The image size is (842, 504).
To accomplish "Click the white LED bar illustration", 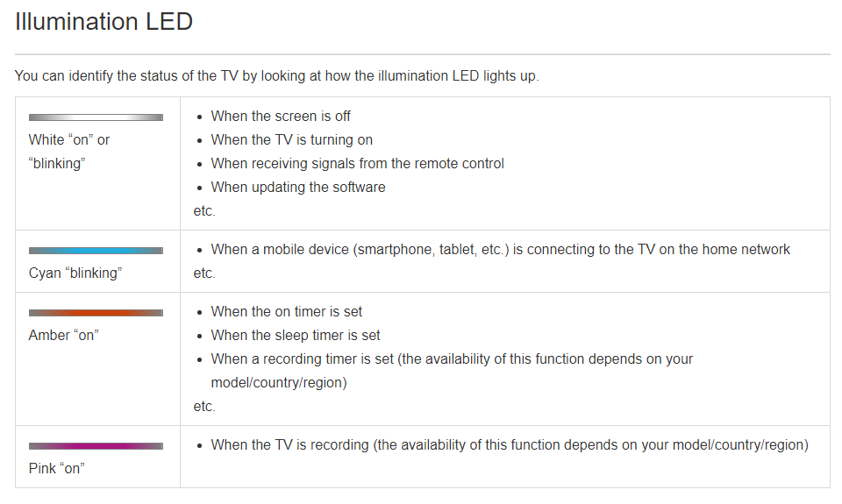I will (x=96, y=117).
